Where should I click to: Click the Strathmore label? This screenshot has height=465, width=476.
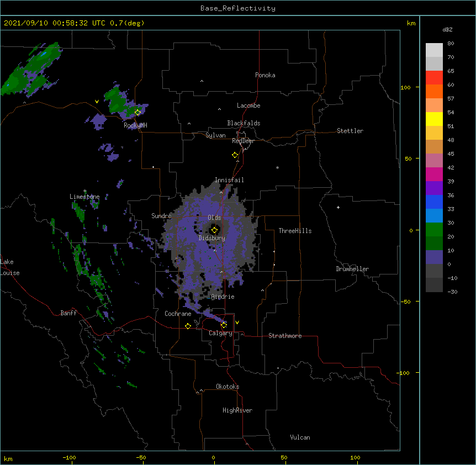[x=285, y=336]
